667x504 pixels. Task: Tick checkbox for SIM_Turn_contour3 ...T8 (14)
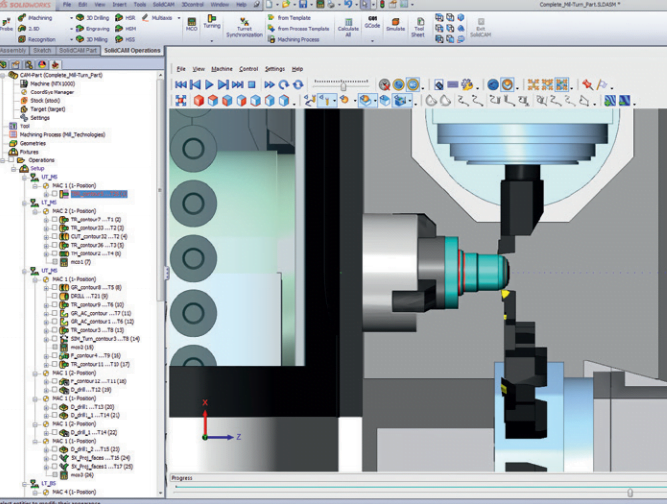[54, 339]
